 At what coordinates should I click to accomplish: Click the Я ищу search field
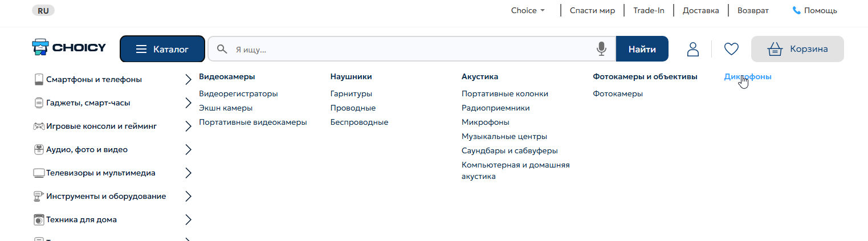click(x=410, y=50)
